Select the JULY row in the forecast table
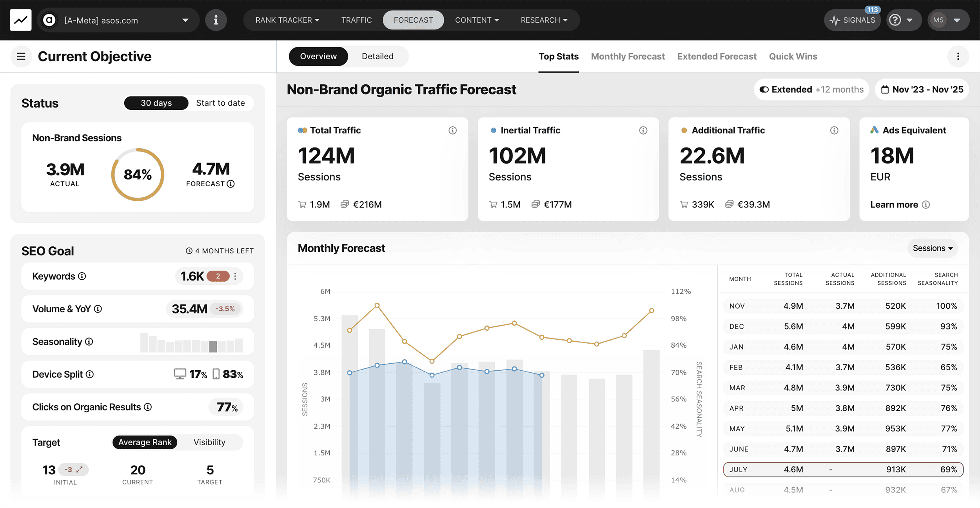This screenshot has width=980, height=508. coord(843,469)
